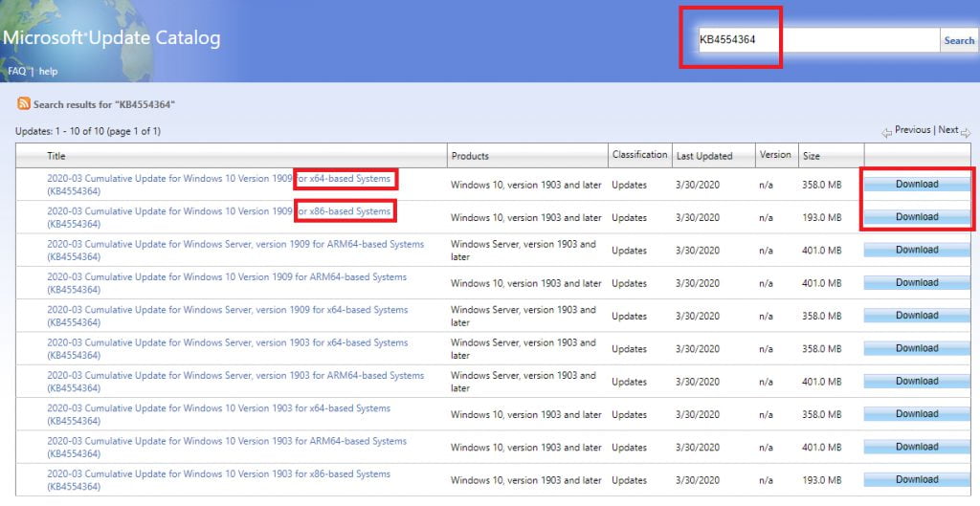Click the Next page arrow icon
The image size is (980, 506).
coord(966,132)
